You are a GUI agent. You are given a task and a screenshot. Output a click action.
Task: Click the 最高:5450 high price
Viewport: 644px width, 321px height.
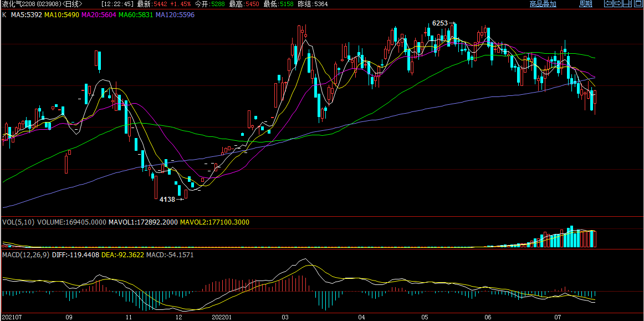pyautogui.click(x=243, y=4)
